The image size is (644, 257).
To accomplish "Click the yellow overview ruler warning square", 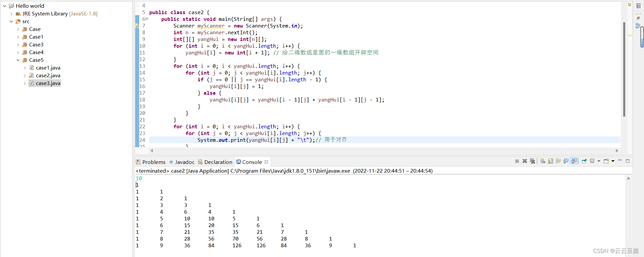I will tap(630, 5).
